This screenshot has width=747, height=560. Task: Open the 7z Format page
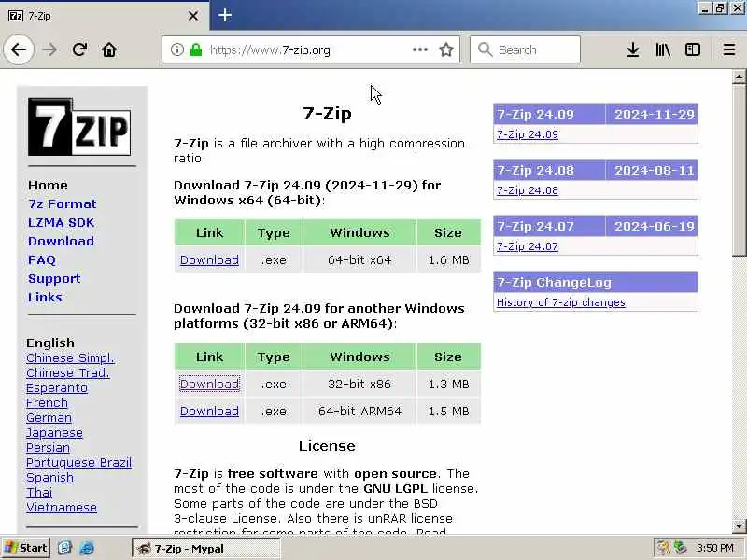62,203
